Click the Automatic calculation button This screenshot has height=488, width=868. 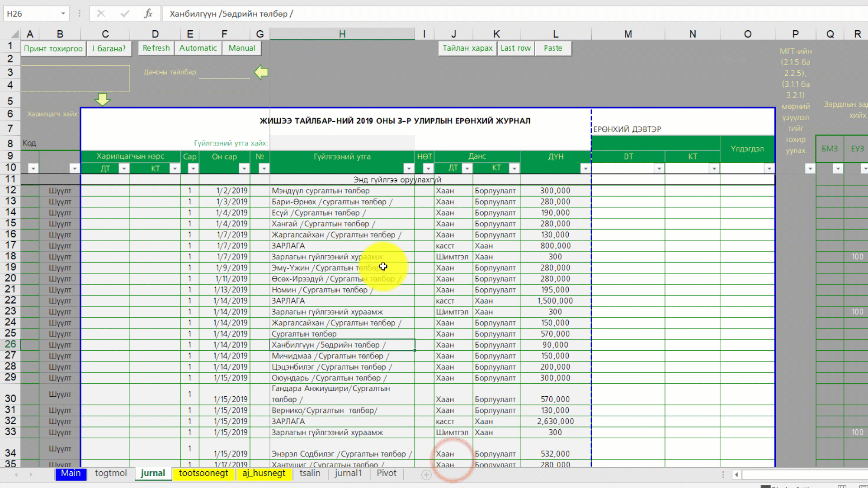[198, 48]
